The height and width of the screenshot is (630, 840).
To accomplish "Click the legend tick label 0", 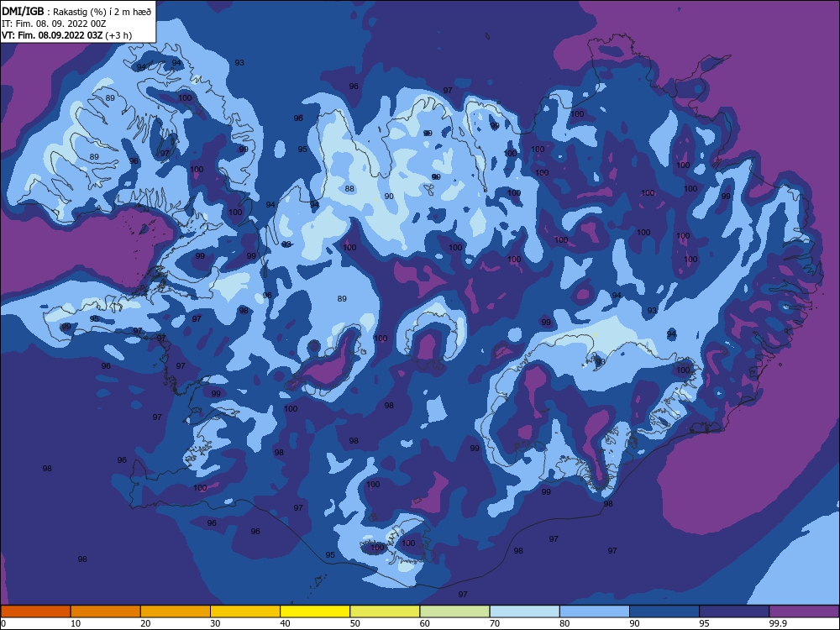I will point(3,623).
